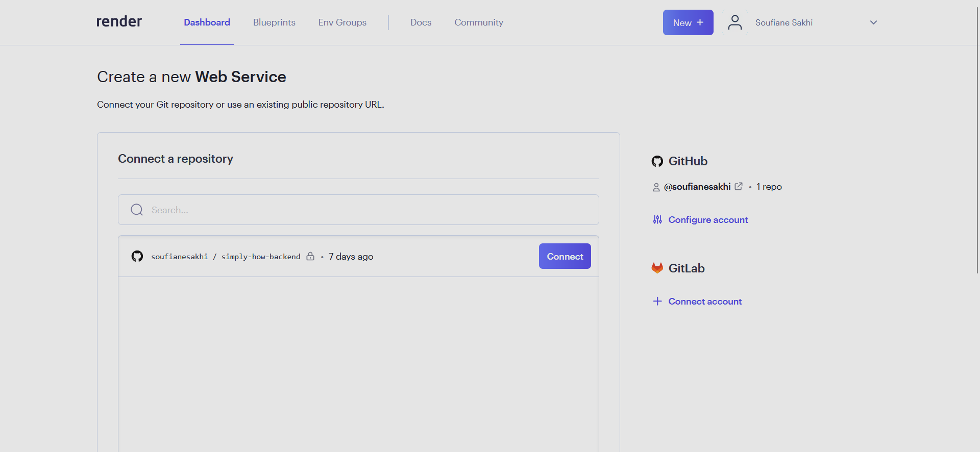Click the GitHub logo in the sidebar

click(657, 161)
